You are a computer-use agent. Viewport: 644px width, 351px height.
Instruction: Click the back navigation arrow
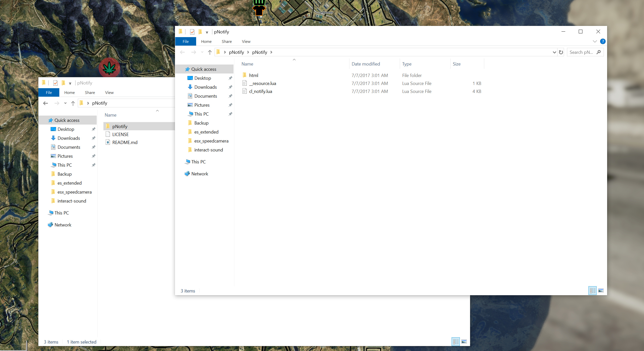[x=182, y=52]
